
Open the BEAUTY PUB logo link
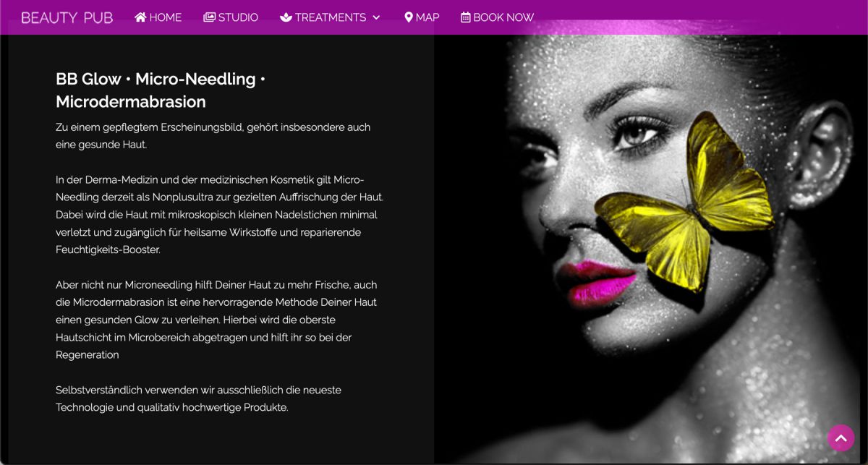tap(67, 17)
